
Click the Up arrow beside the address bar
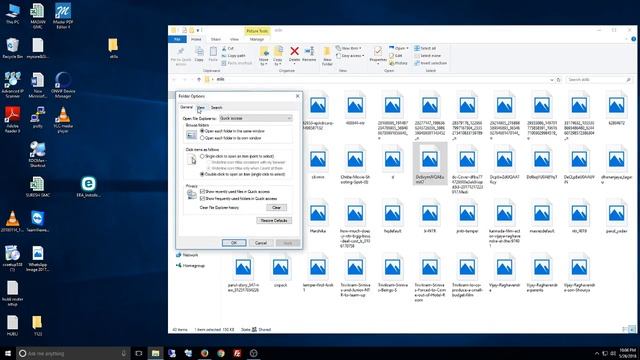(199, 79)
